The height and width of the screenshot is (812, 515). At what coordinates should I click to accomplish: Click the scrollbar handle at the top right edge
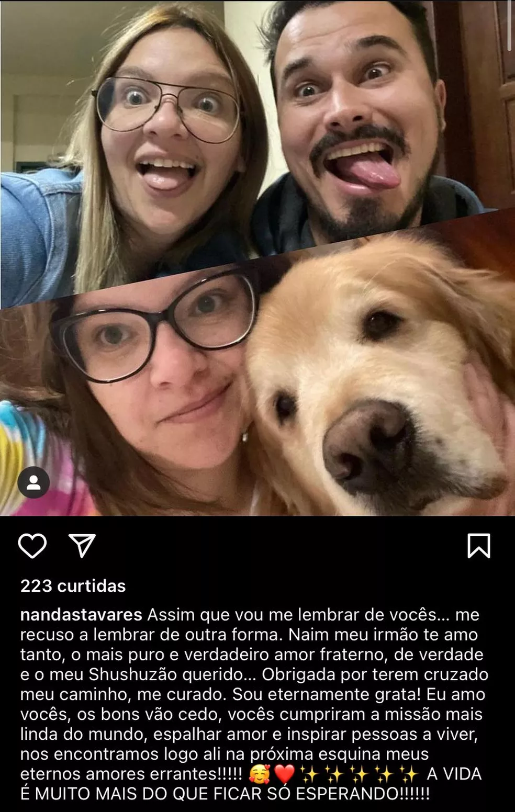[x=510, y=25]
